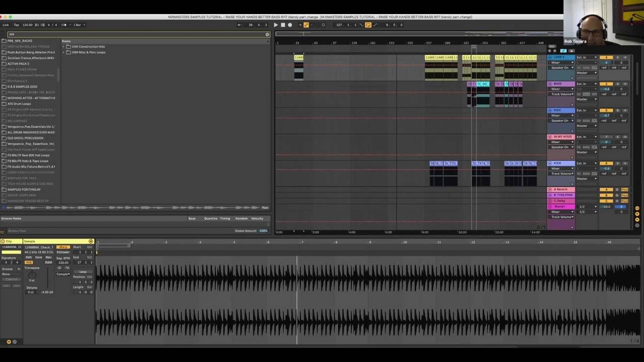The height and width of the screenshot is (362, 644).
Task: Click the Raw button in preview
Action: point(265,208)
